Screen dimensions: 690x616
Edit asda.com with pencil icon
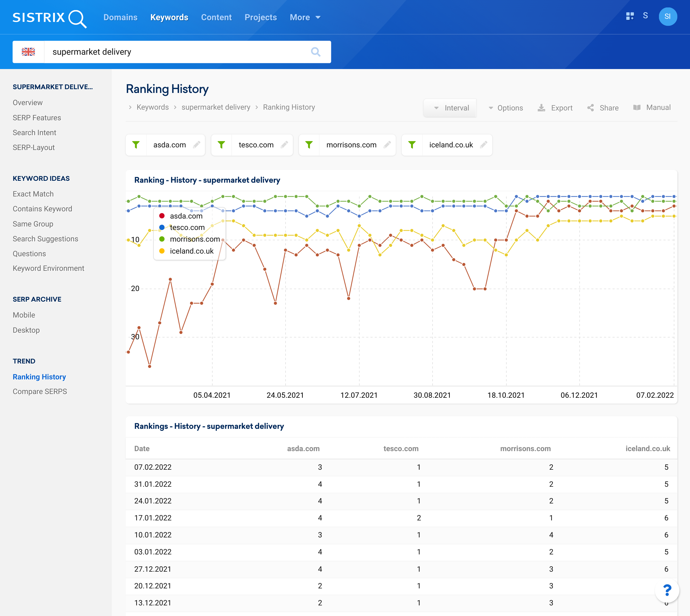point(196,145)
